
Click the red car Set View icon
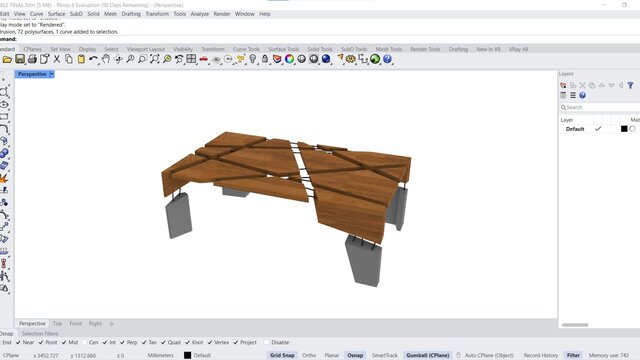click(x=203, y=59)
